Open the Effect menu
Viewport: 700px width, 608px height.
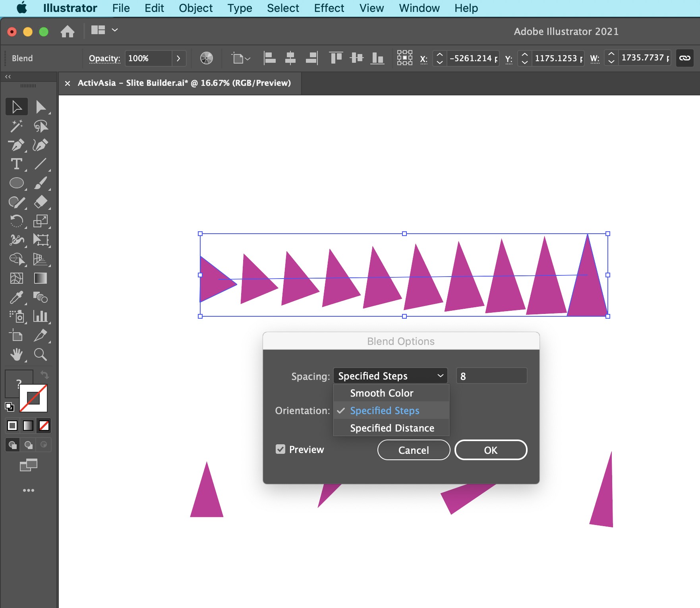(329, 8)
